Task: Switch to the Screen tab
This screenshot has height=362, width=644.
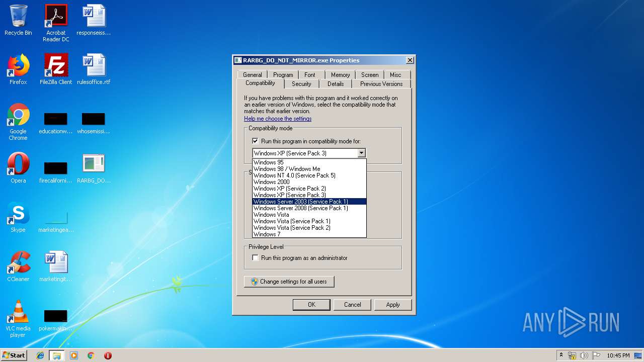Action: click(370, 75)
